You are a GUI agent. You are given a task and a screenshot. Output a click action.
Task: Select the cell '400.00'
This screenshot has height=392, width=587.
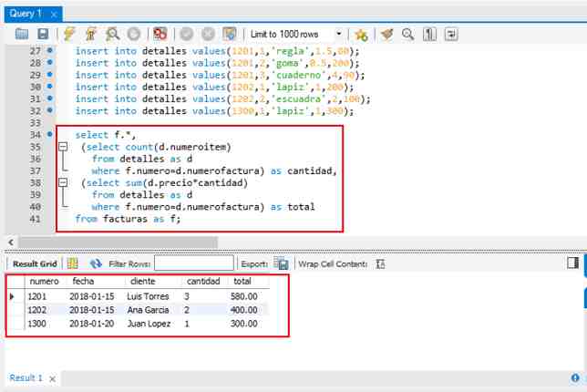point(243,310)
